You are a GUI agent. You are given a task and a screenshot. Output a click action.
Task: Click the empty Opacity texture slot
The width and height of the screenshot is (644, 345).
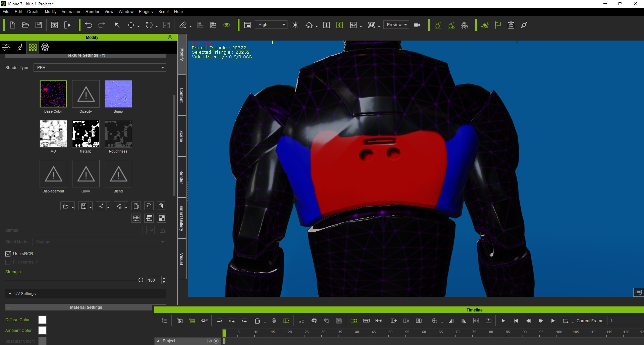(x=86, y=94)
